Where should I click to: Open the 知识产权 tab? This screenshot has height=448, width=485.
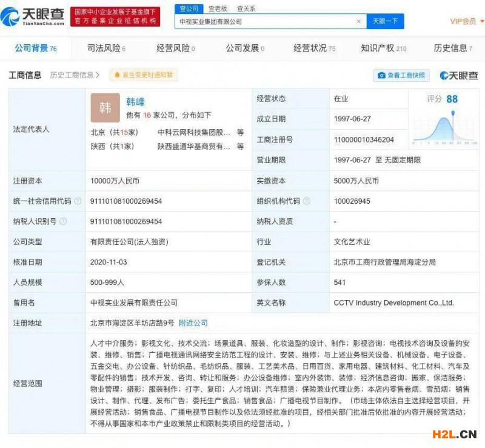383,48
